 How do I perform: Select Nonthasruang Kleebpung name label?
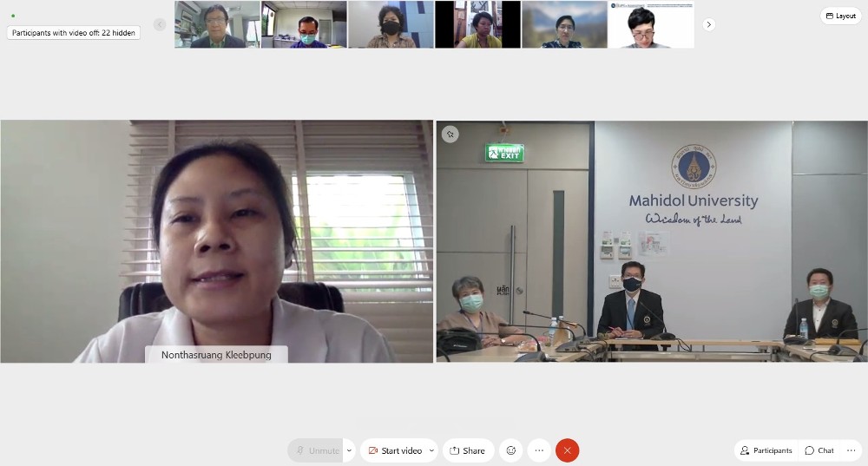(x=216, y=355)
